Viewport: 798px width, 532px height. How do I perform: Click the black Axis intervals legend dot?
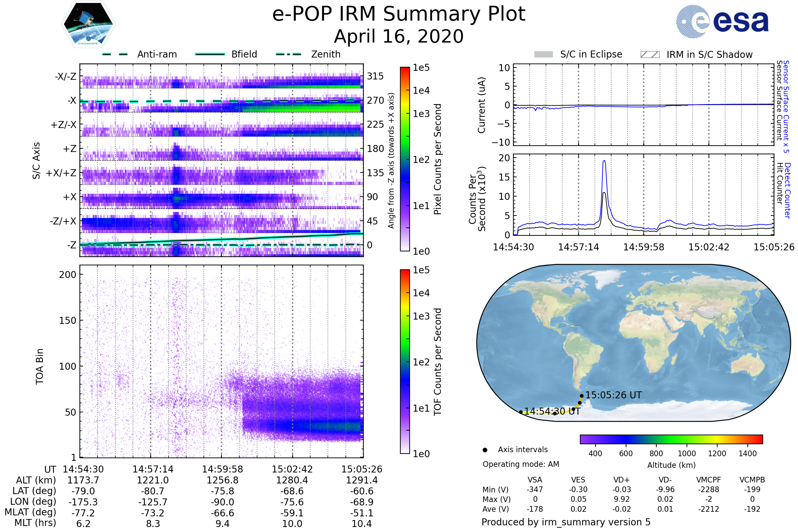click(x=485, y=450)
